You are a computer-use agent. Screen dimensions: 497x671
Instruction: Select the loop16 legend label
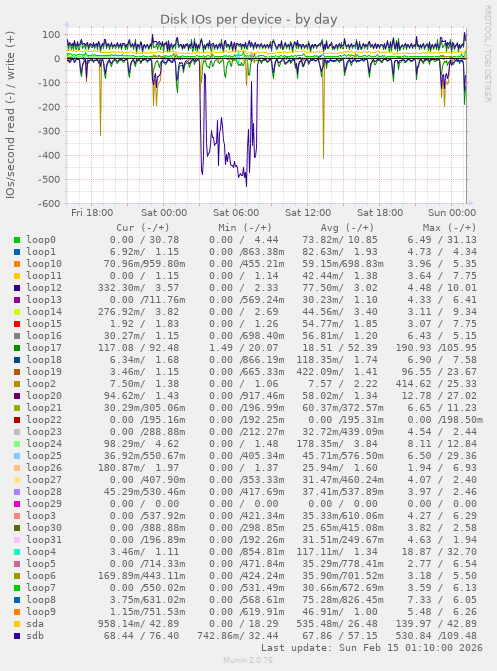tap(44, 336)
